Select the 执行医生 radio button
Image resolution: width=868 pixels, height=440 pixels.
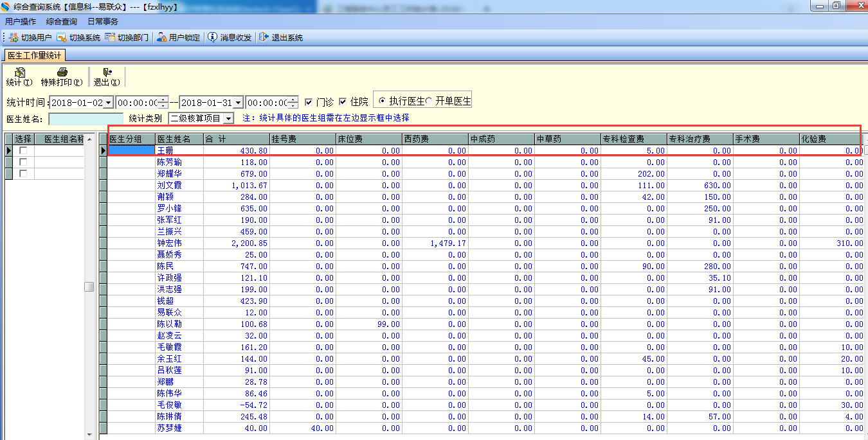[383, 101]
